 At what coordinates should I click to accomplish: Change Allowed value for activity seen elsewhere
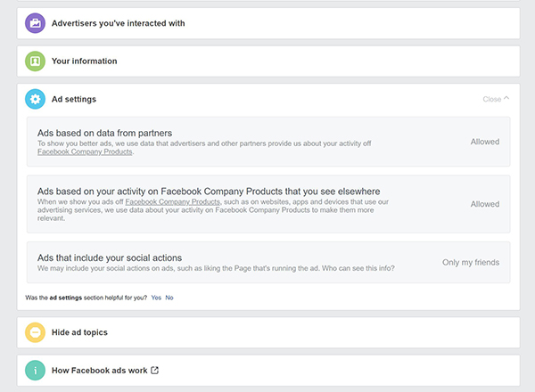[485, 204]
